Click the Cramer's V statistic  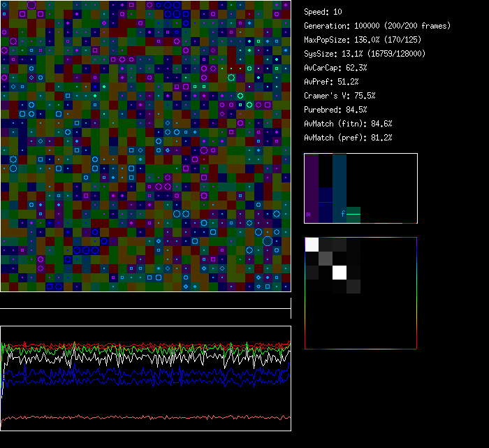pos(340,96)
